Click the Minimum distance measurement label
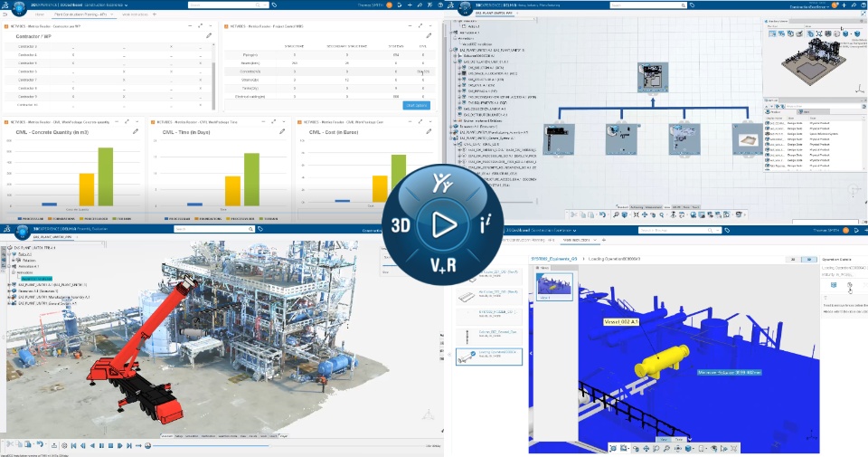 point(729,372)
